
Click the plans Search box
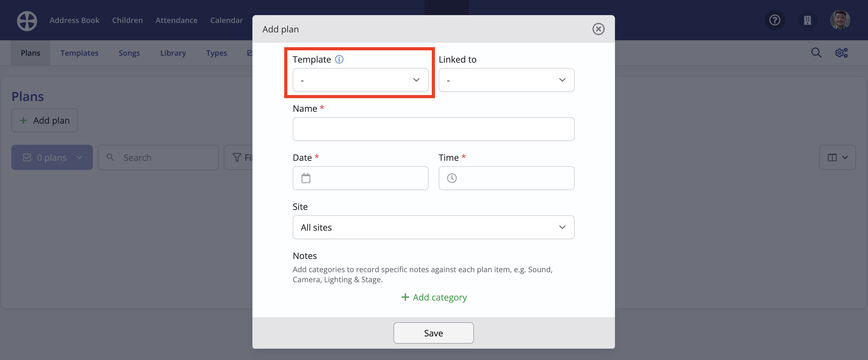(158, 157)
